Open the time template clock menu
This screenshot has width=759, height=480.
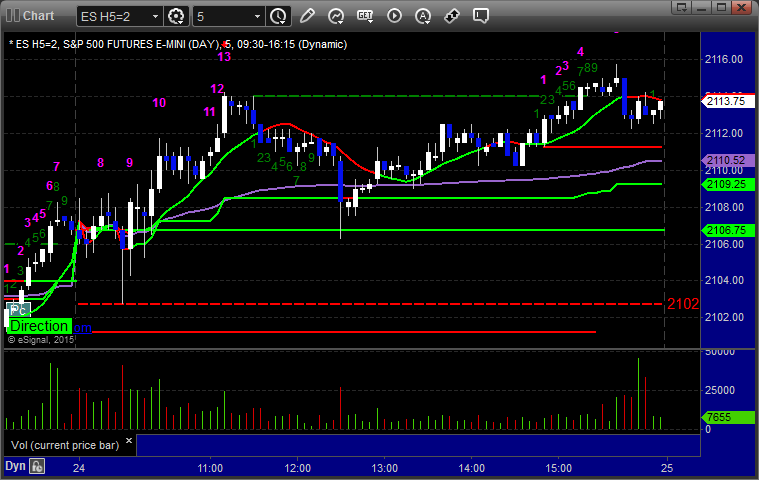point(278,16)
